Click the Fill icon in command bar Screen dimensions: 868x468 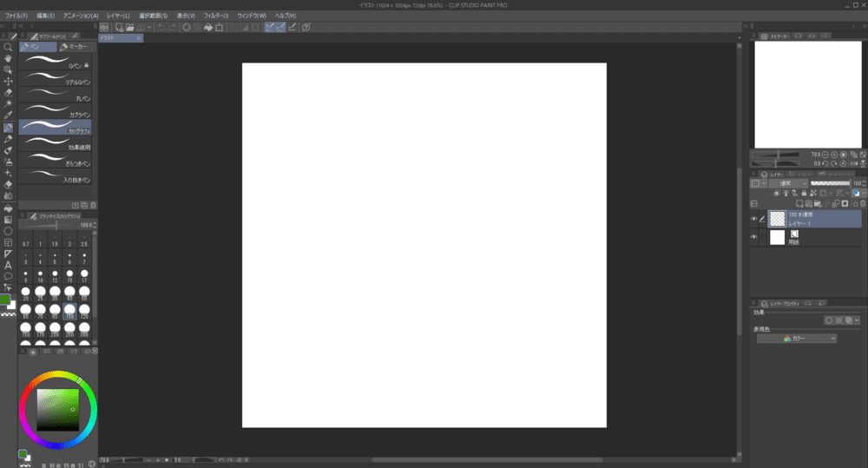click(x=208, y=27)
